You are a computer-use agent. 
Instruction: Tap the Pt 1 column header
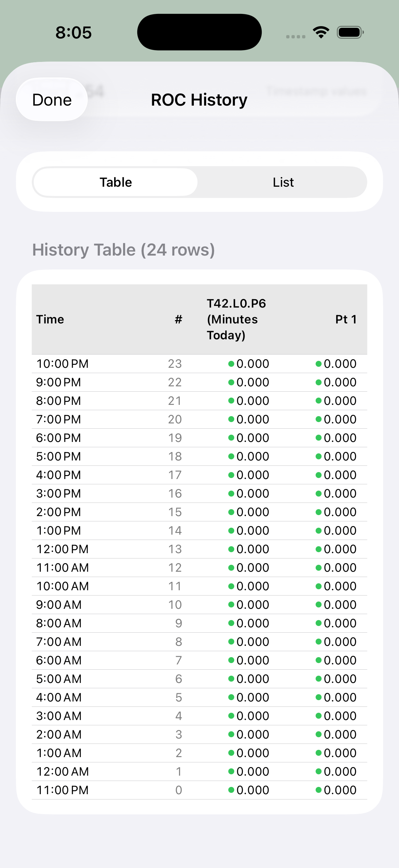click(345, 319)
